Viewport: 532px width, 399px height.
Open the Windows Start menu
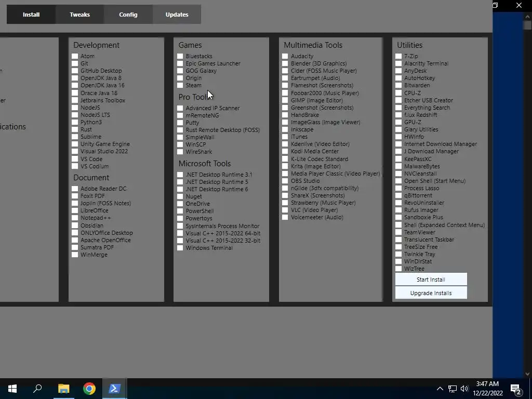tap(12, 389)
